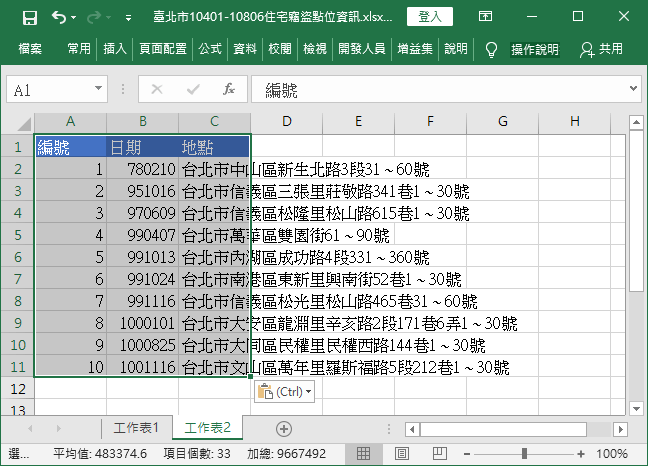This screenshot has height=466, width=648.
Task: Click 平均值: 483374.6 in status bar
Action: (x=100, y=454)
